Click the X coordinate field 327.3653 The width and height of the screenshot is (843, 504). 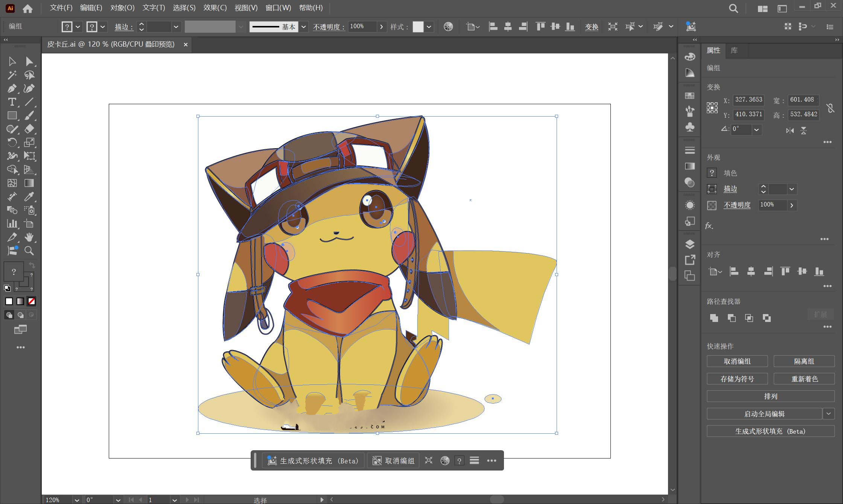tap(748, 100)
